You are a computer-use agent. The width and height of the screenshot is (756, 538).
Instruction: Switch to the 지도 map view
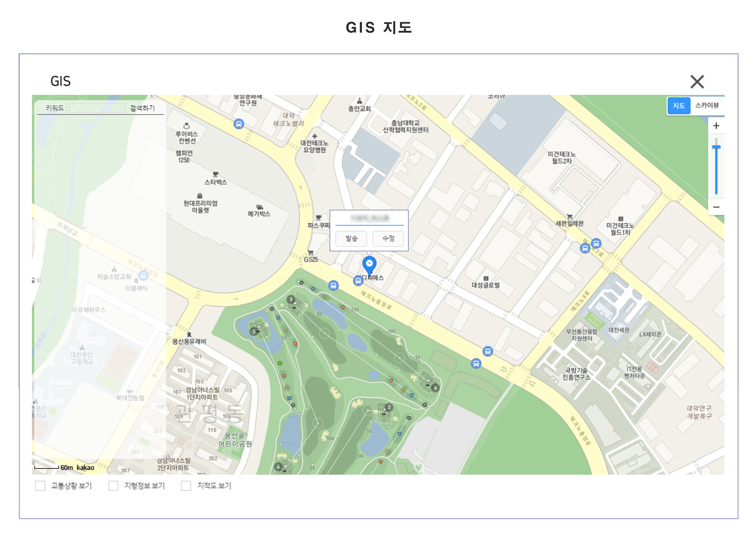679,106
